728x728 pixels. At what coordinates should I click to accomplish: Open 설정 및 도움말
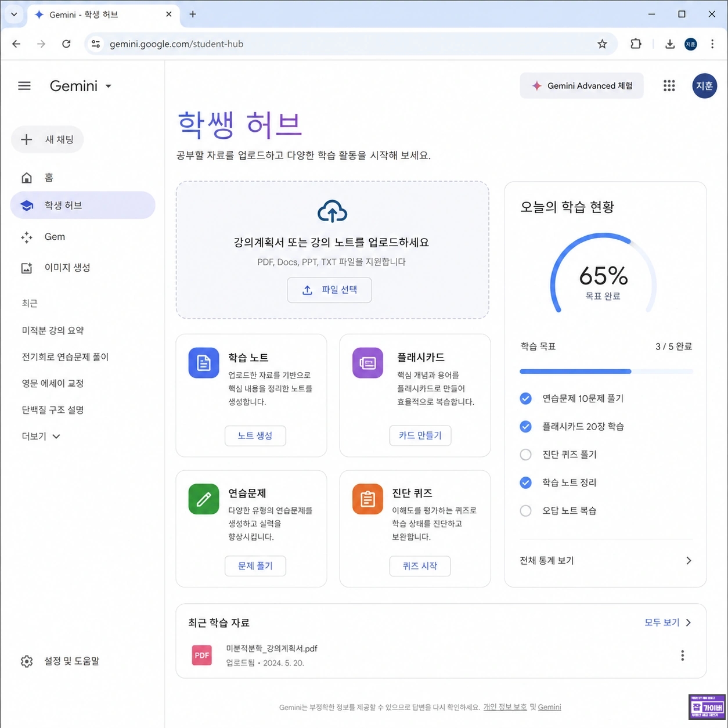pyautogui.click(x=60, y=661)
